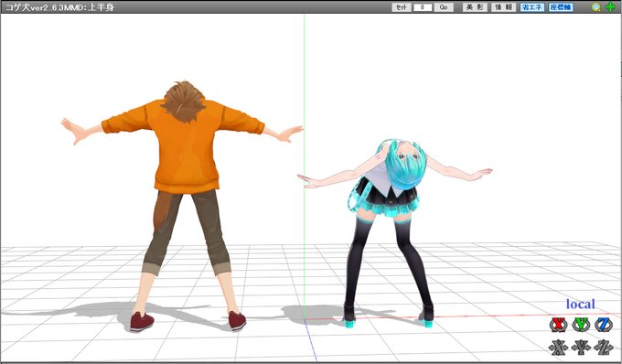The image size is (622, 364).
Task: Select the blue Z rotation handle
Action: [x=604, y=326]
